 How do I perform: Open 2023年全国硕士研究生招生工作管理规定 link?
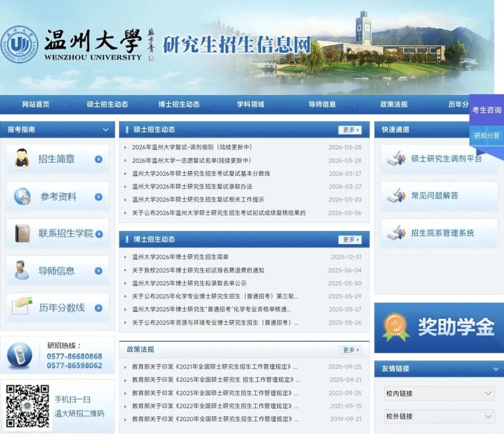click(215, 393)
